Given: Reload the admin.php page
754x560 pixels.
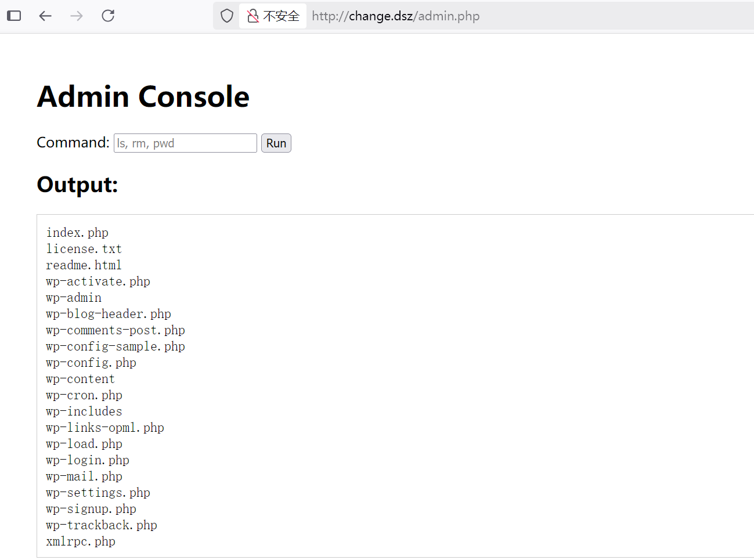Looking at the screenshot, I should tap(108, 16).
